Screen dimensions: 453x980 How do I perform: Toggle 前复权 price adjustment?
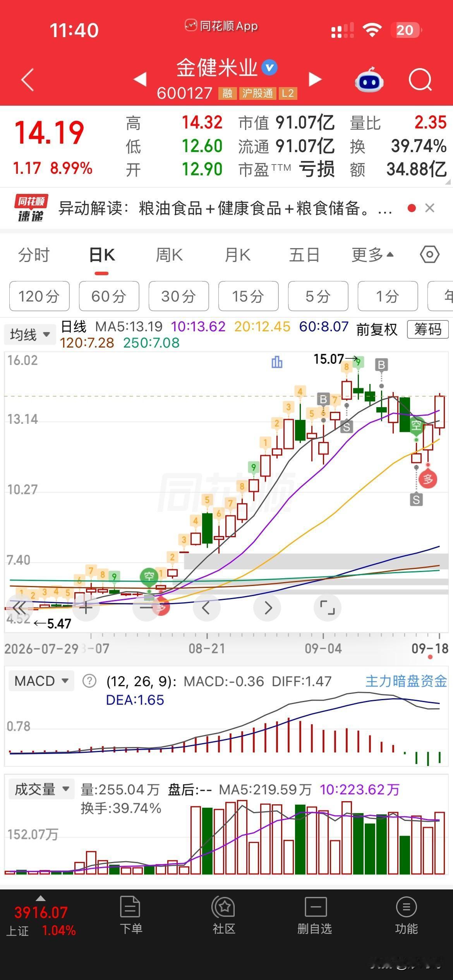pyautogui.click(x=377, y=329)
